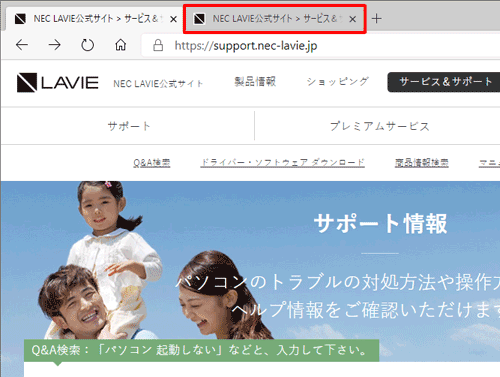500x377 pixels.
Task: Open ショッピング navigation item
Action: pyautogui.click(x=337, y=82)
